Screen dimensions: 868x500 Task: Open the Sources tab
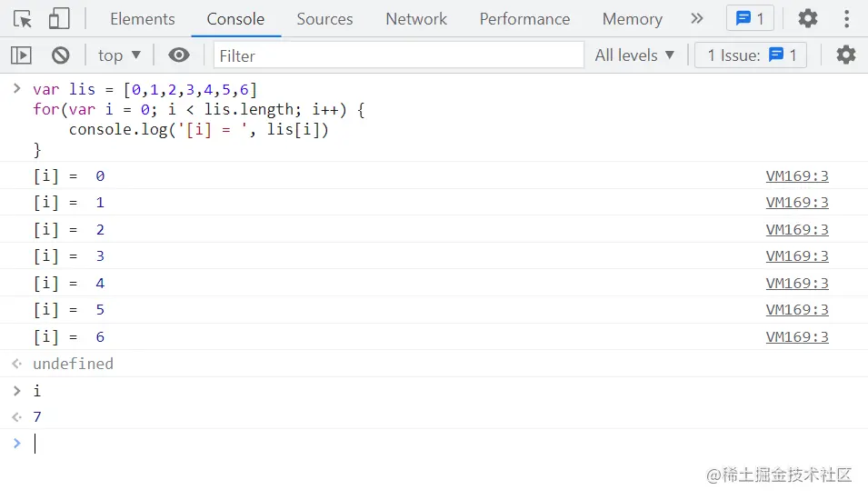(x=324, y=18)
